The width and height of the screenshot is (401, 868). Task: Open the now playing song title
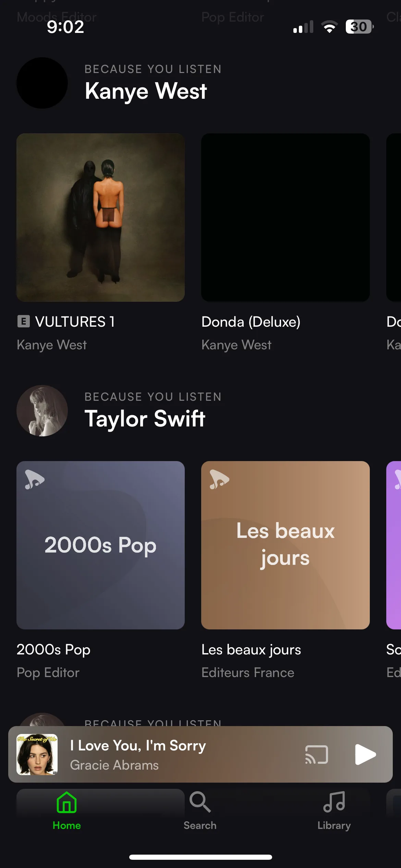pos(138,746)
